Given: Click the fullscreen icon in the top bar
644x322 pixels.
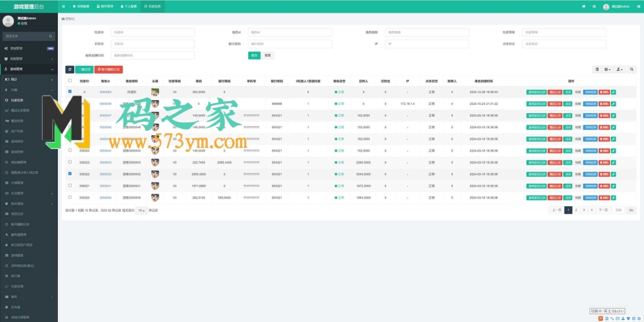Looking at the screenshot, I should 594,6.
